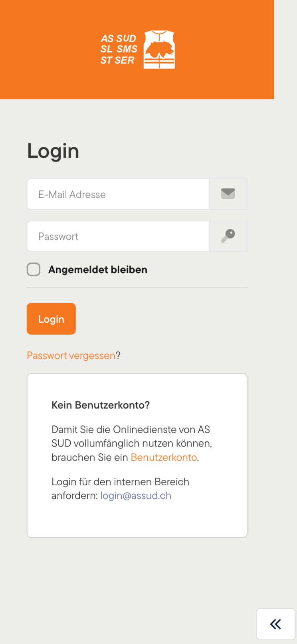Focus the E-Mail Adresse input field
Screen dimensions: 297x644
tap(118, 194)
